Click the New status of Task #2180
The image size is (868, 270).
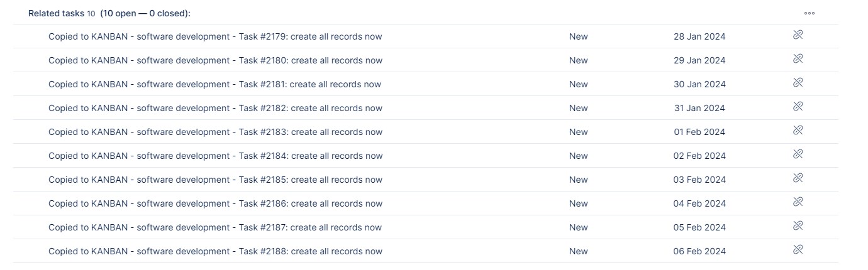click(x=578, y=60)
